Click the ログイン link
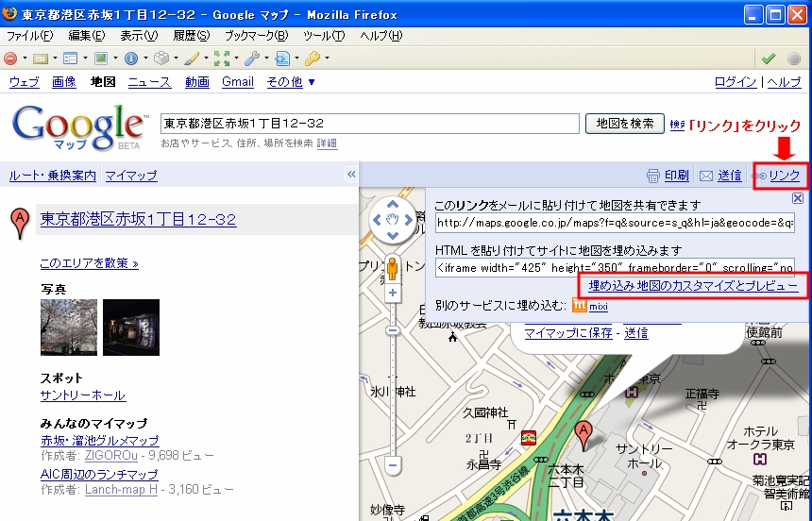Viewport: 812px width, 521px height. pos(735,82)
